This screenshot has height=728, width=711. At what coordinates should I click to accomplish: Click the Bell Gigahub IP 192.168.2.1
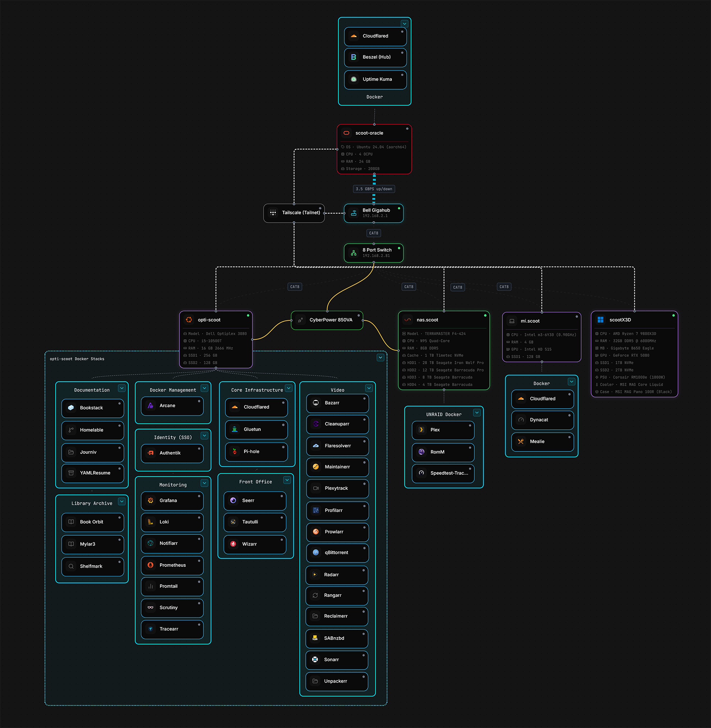(375, 216)
